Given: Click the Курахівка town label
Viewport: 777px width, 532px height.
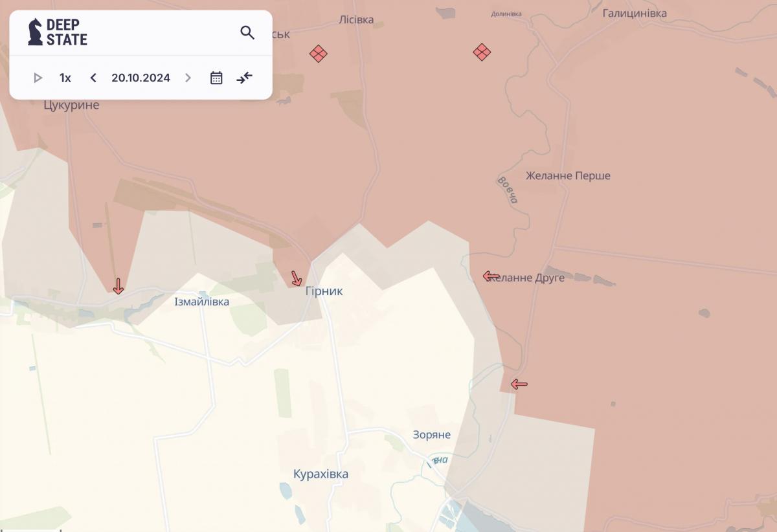Looking at the screenshot, I should [x=321, y=474].
